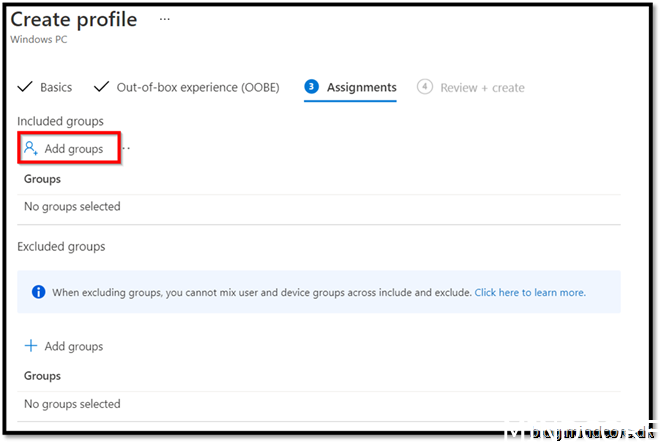Click the plus icon under Excluded groups

pos(31,346)
